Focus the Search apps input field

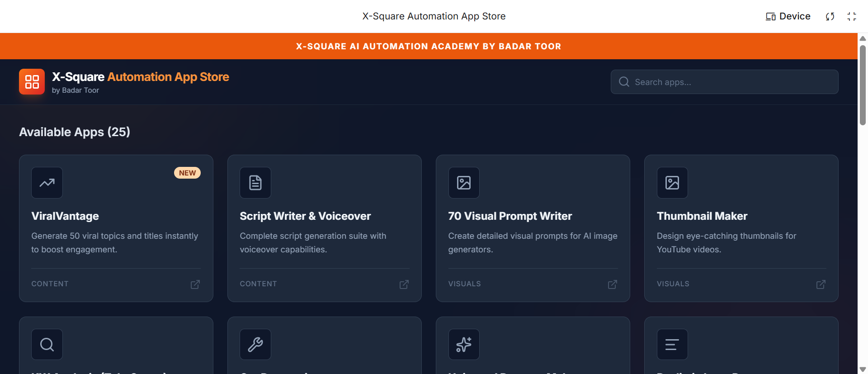724,82
